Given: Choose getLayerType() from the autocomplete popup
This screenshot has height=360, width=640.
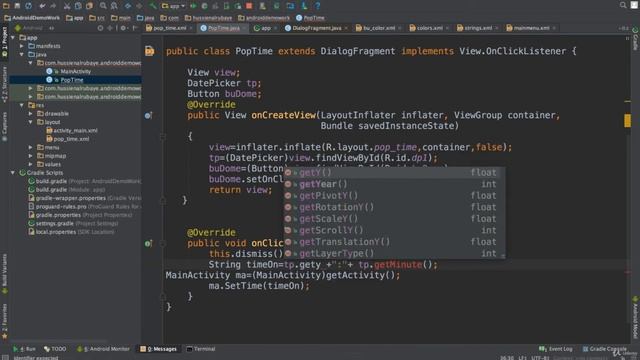Looking at the screenshot, I should pos(394,253).
